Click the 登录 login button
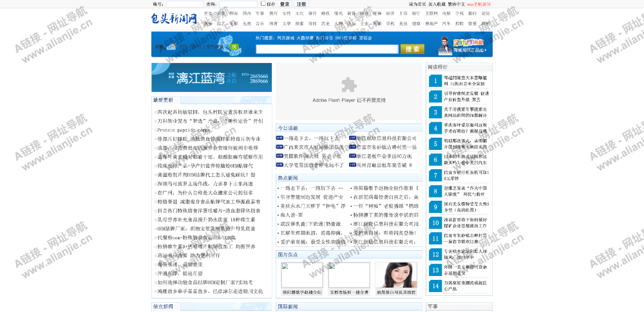This screenshot has width=644, height=312. coord(285,4)
